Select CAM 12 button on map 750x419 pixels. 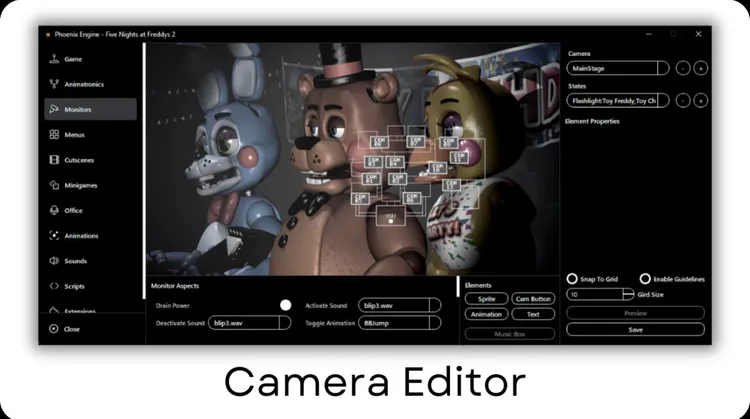pyautogui.click(x=452, y=185)
